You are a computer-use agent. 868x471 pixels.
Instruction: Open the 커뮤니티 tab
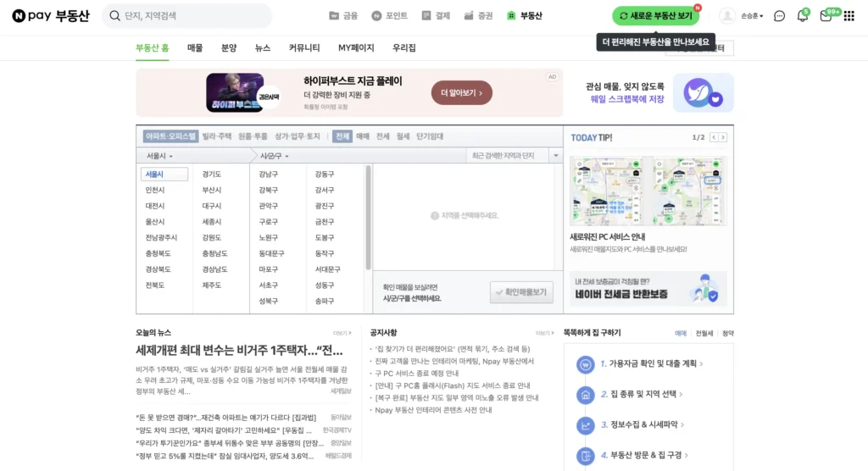point(304,48)
